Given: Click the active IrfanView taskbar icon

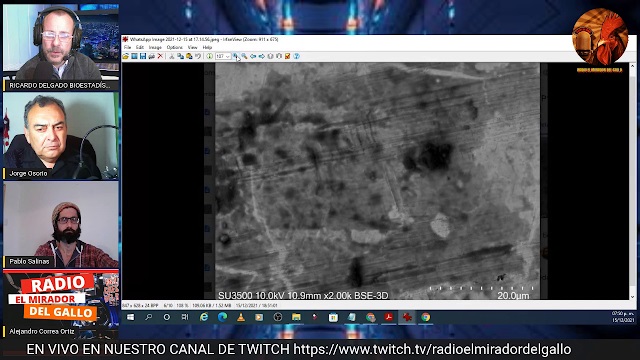Looking at the screenshot, I should [407, 317].
